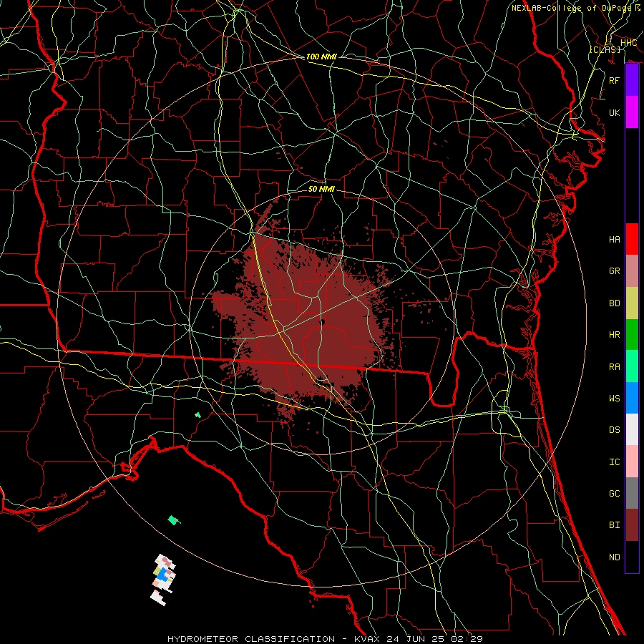Viewport: 644px width, 644px height.
Task: Select the gray GC color swatch
Action: pos(632,493)
